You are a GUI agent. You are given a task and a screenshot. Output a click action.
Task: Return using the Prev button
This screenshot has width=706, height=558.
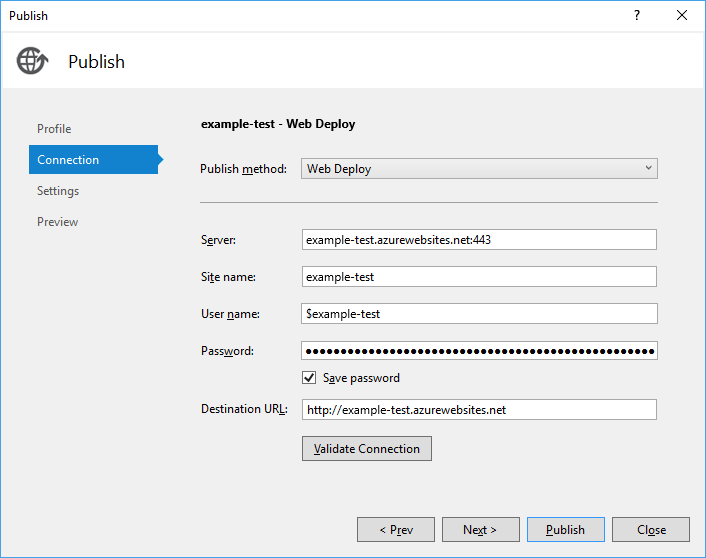[x=396, y=530]
